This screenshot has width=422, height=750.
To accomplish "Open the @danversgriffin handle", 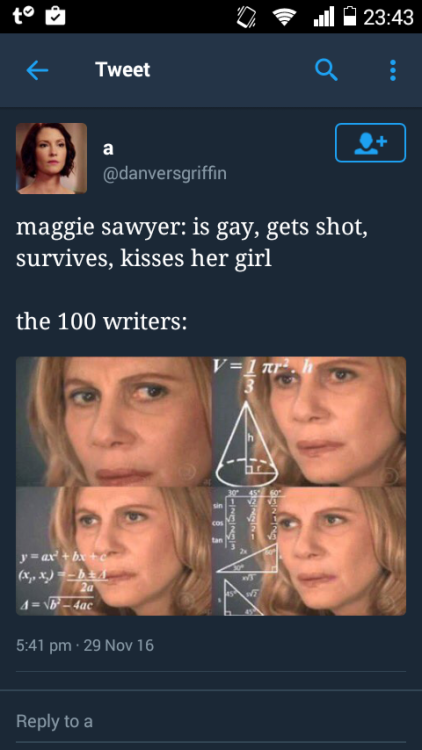I will click(165, 174).
